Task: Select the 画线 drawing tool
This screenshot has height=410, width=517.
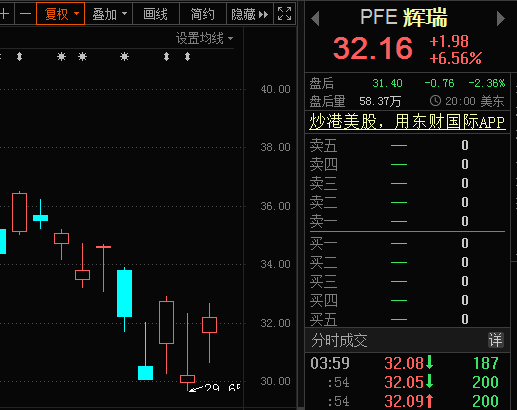Action: pos(156,14)
